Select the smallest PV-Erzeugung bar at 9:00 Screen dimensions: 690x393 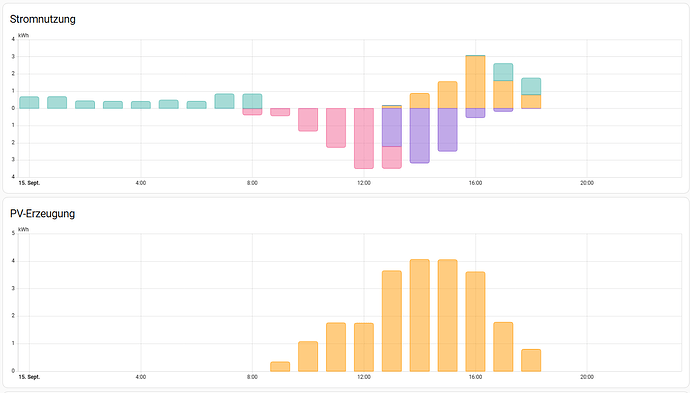click(x=280, y=367)
